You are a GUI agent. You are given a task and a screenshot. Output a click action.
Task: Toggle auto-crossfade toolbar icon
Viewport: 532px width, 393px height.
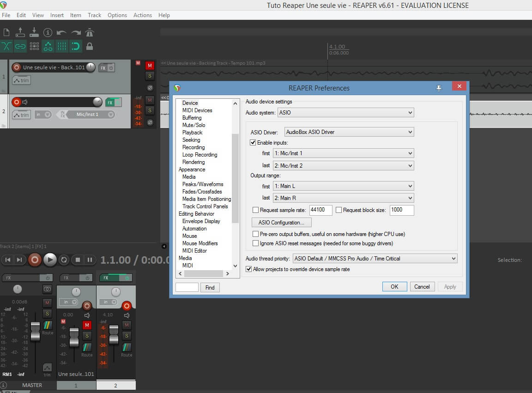coord(6,46)
